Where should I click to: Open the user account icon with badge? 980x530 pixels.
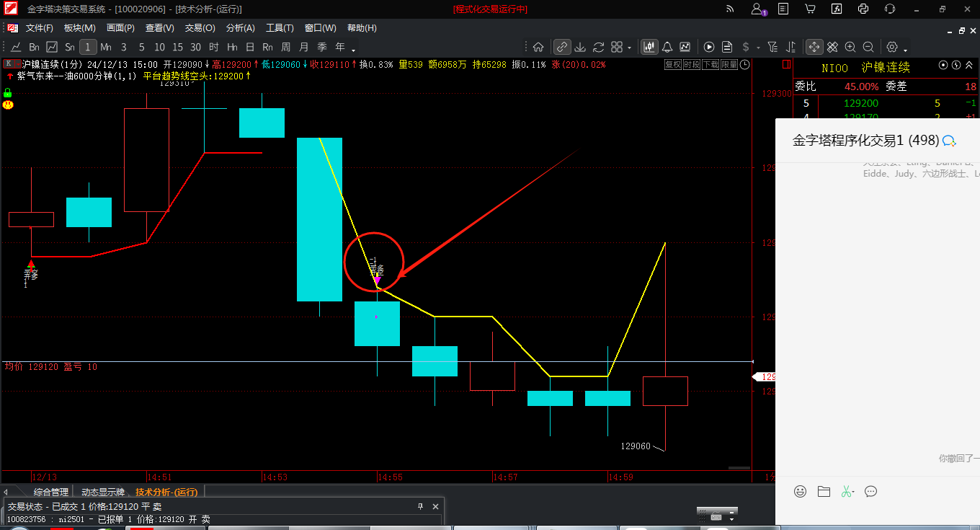click(x=758, y=9)
